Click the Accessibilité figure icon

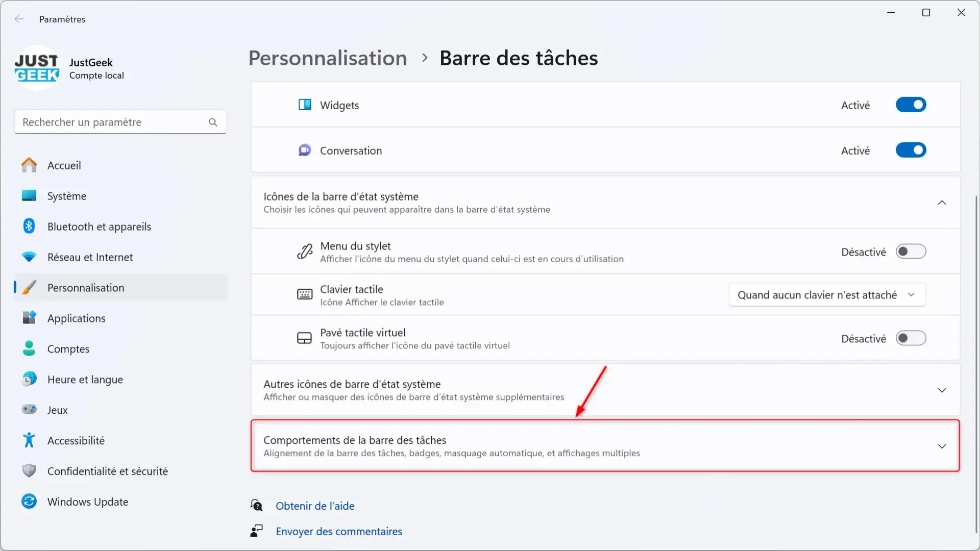29,440
